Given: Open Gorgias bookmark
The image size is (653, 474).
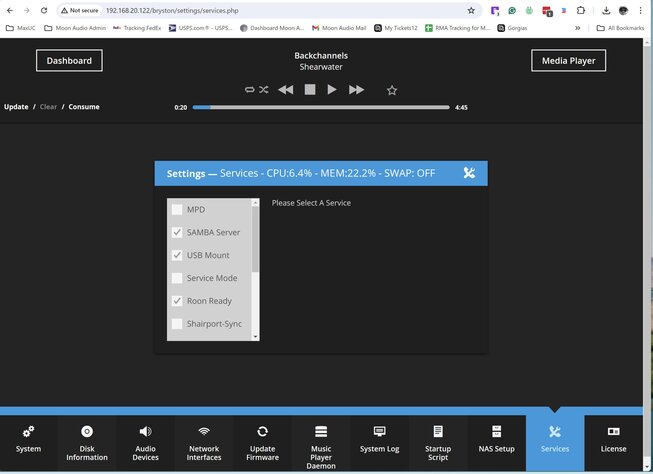Looking at the screenshot, I should (512, 28).
